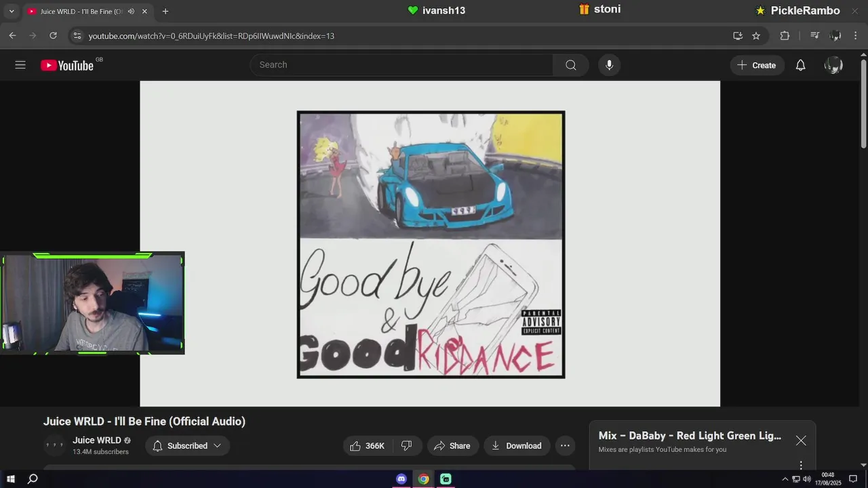Close the Juice WRLD tab
This screenshot has width=868, height=488.
pyautogui.click(x=144, y=12)
